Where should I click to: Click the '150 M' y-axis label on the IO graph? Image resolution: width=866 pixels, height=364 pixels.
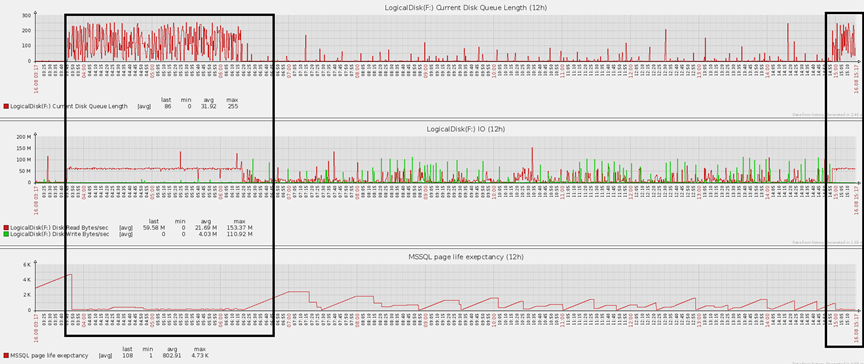[x=24, y=148]
